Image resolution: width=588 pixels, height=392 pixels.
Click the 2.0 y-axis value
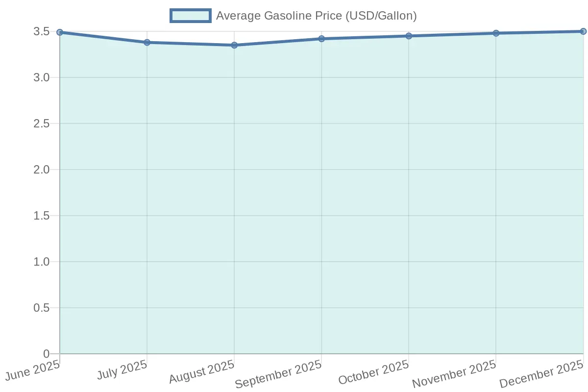pyautogui.click(x=41, y=170)
